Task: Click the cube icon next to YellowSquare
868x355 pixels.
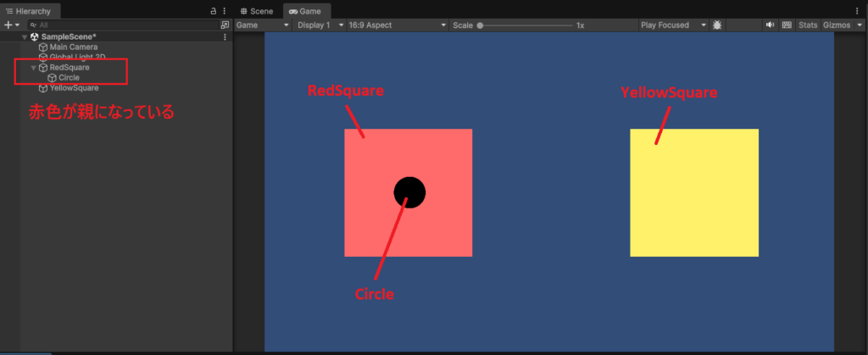Action: coord(43,88)
